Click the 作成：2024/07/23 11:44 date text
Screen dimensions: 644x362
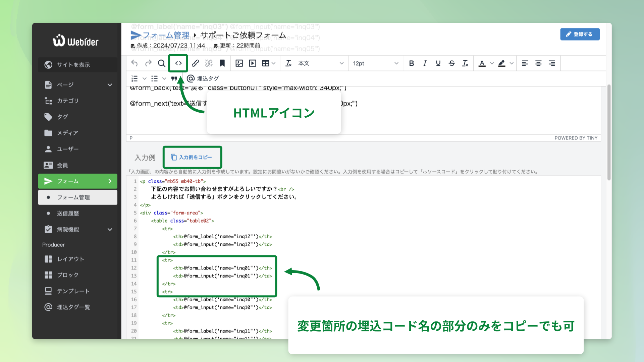[171, 46]
